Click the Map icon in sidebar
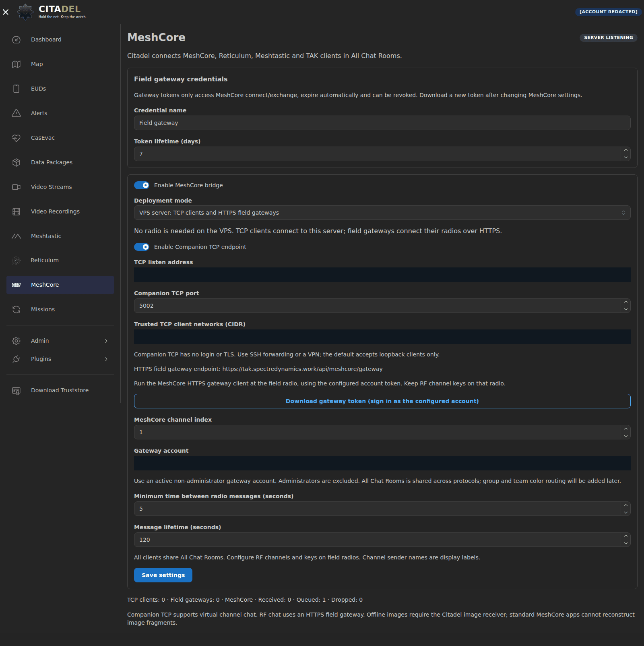 16,64
